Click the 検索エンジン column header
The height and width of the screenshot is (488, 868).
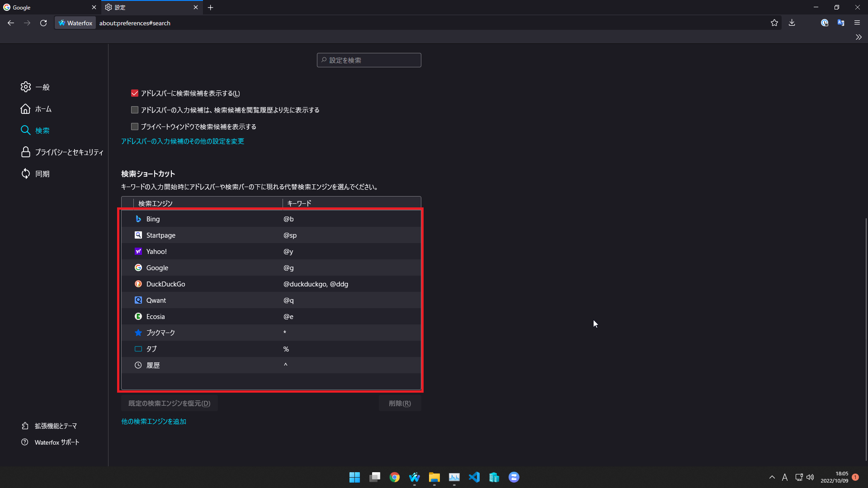tap(208, 203)
